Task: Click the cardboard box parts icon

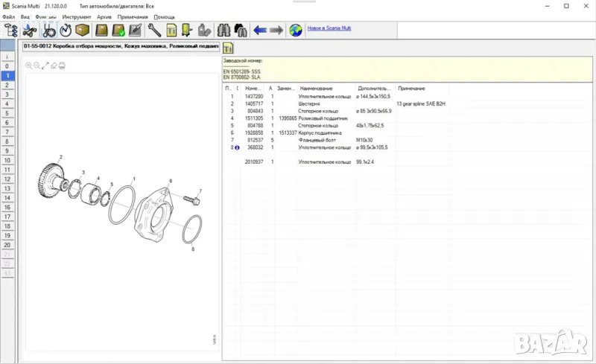Action: click(x=83, y=31)
